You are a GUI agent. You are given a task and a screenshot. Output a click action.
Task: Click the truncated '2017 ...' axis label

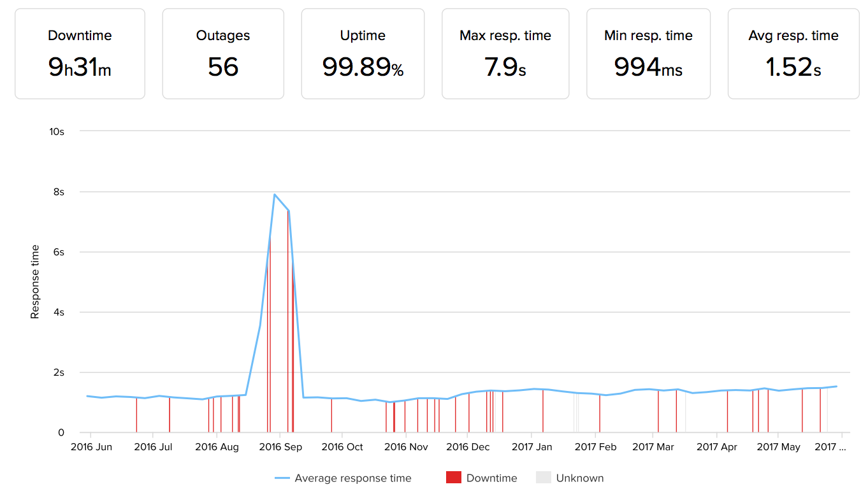tap(830, 447)
